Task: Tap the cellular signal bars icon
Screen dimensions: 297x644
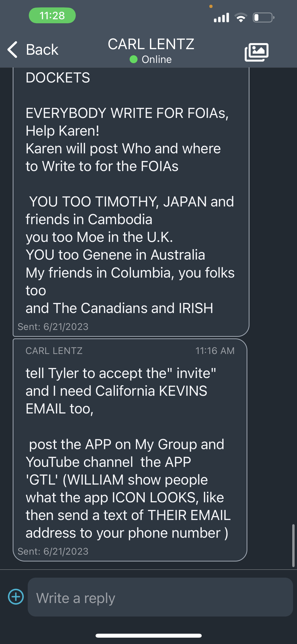Action: coord(221,18)
